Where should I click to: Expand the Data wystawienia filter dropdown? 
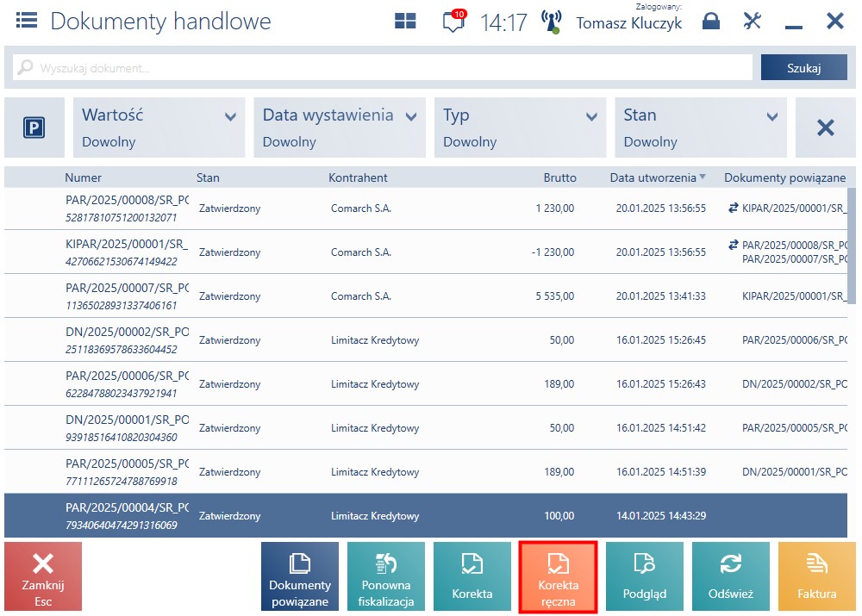[x=339, y=128]
